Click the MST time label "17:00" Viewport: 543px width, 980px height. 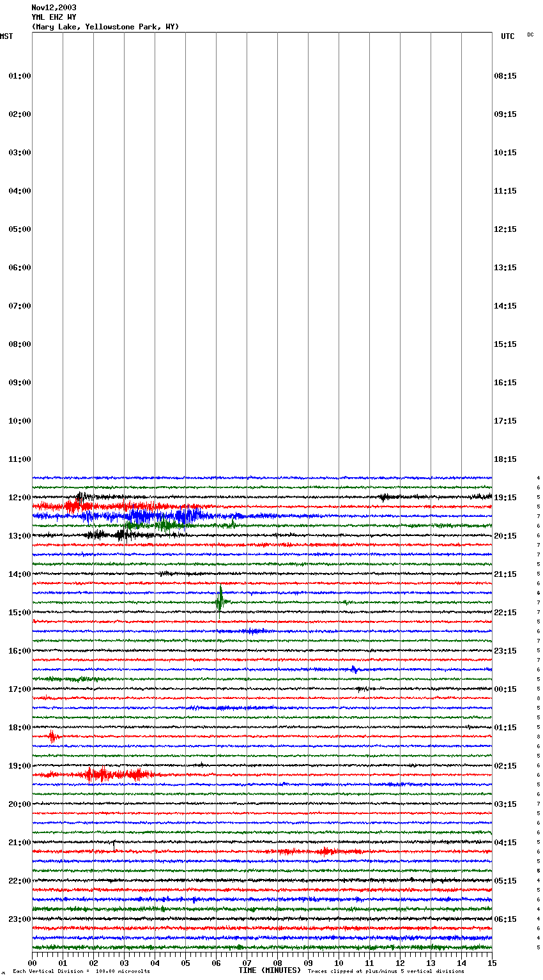coord(20,689)
